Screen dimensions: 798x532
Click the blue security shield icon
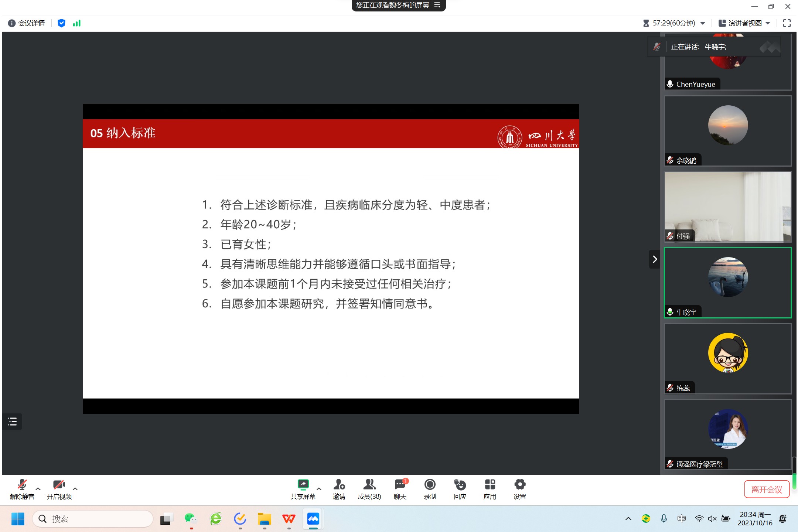pyautogui.click(x=61, y=23)
